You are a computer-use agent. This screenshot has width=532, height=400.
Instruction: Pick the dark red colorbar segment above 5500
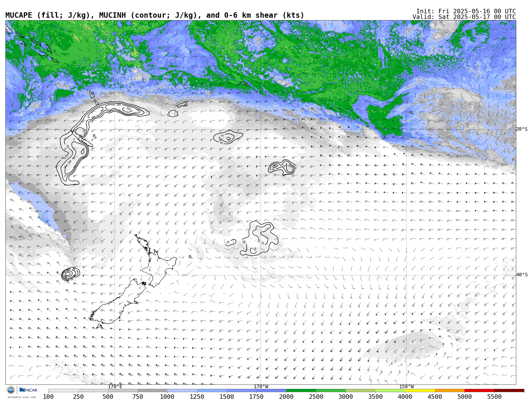509,390
